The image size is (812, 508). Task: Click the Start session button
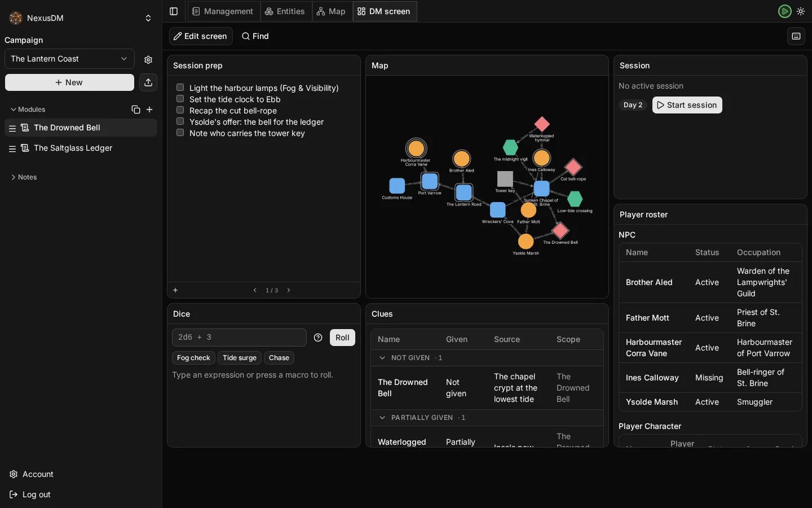pyautogui.click(x=687, y=105)
